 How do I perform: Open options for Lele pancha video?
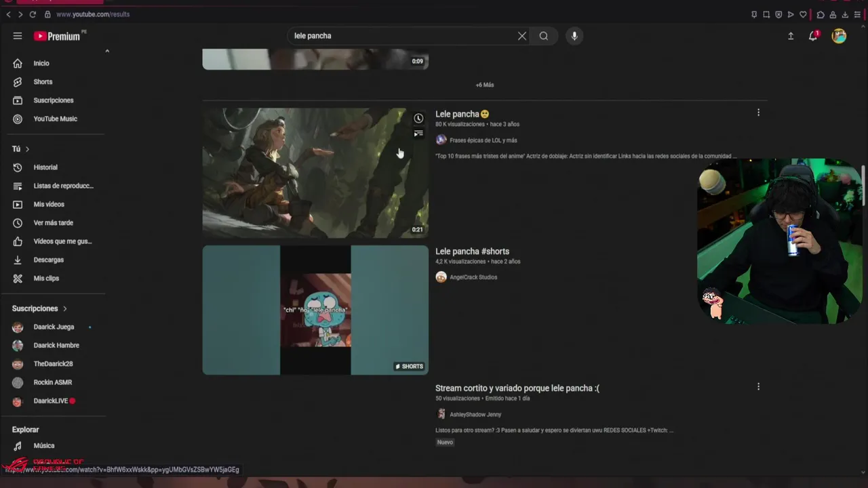[758, 113]
